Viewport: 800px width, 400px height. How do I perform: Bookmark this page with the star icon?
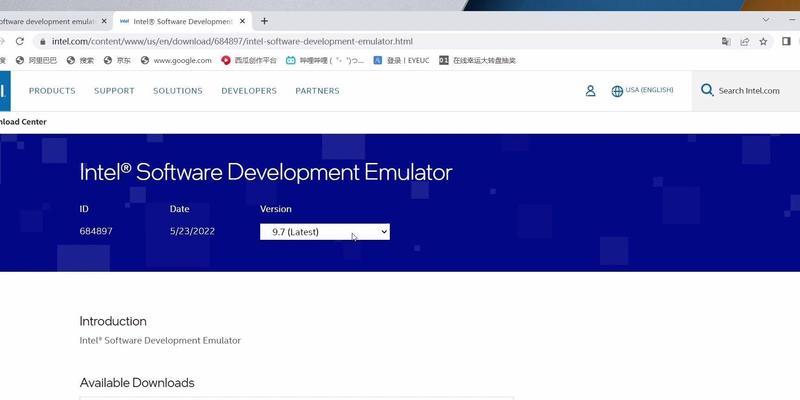(763, 41)
